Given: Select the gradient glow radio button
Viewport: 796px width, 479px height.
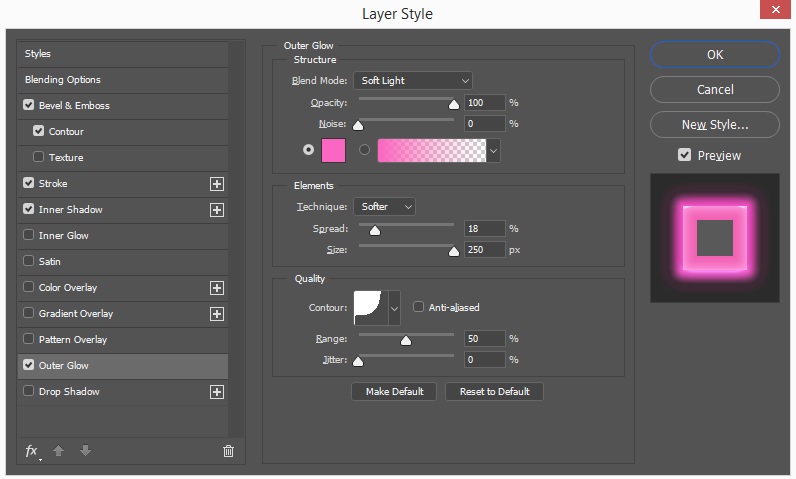Looking at the screenshot, I should (364, 150).
